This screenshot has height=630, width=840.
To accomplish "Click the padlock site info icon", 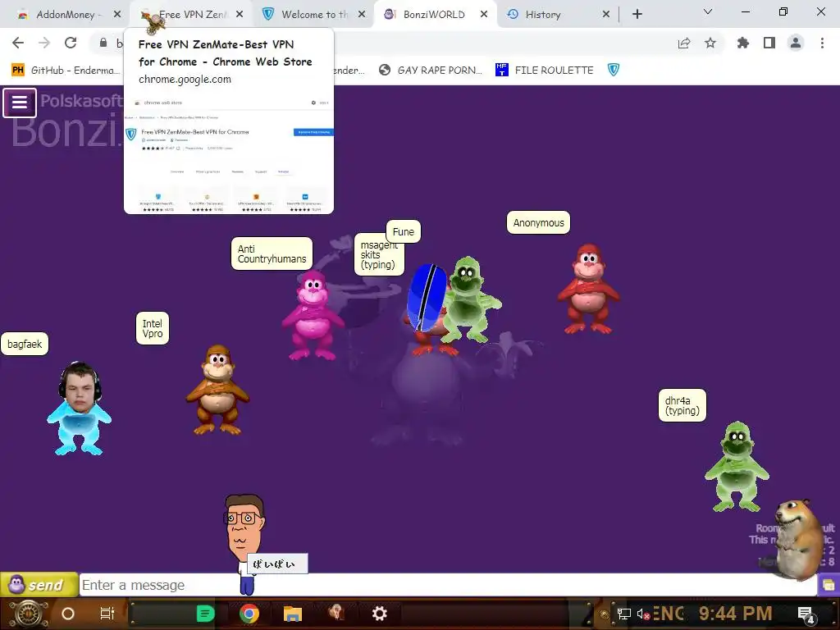I will coord(103,43).
